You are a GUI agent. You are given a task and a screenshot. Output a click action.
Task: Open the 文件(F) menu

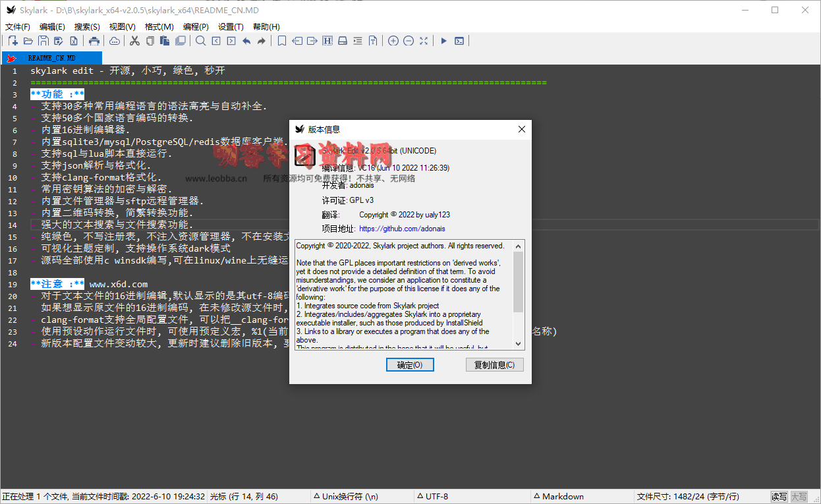coord(18,27)
